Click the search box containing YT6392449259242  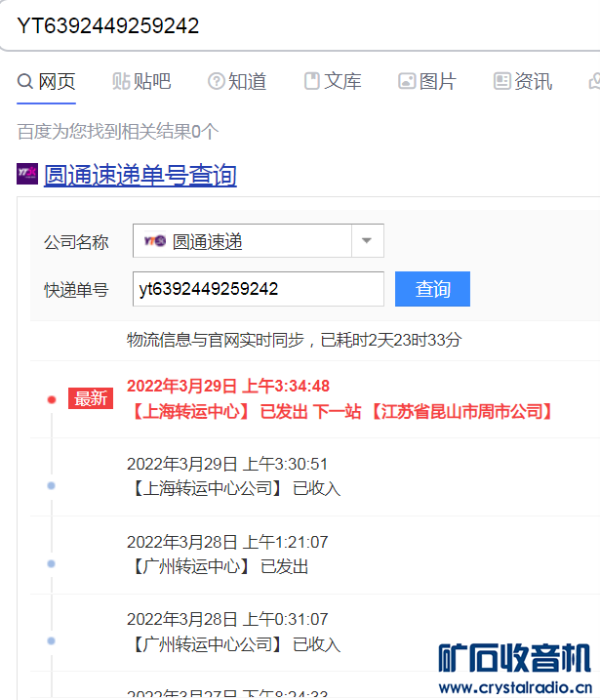(300, 25)
